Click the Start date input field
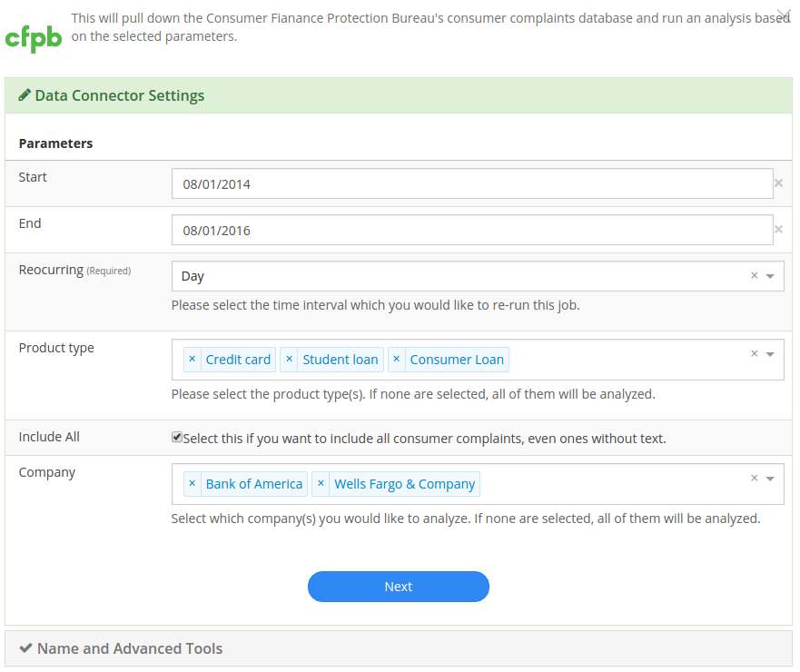This screenshot has height=672, width=800. (472, 183)
